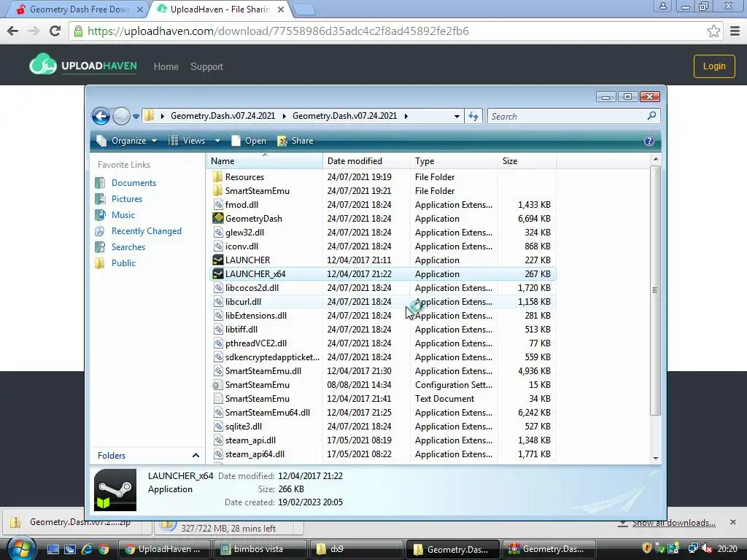The image size is (747, 560).
Task: Open Searches in Favorite Links
Action: coord(128,247)
